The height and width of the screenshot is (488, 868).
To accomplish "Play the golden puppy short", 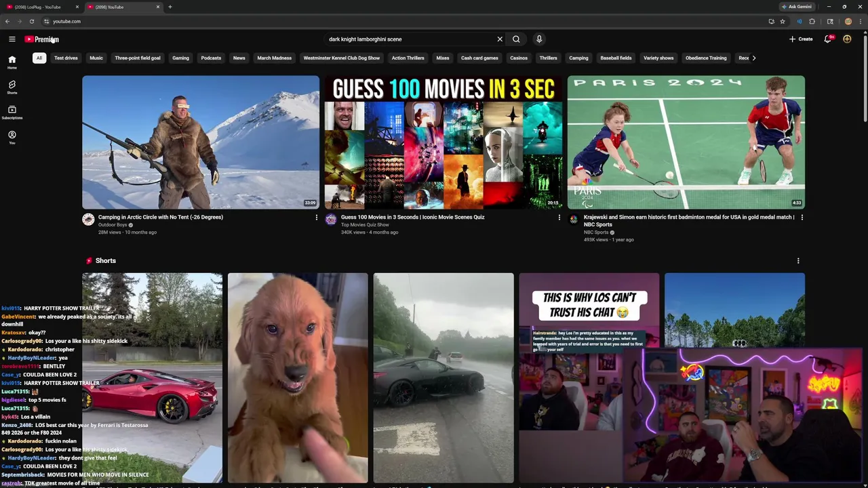I will click(x=298, y=378).
